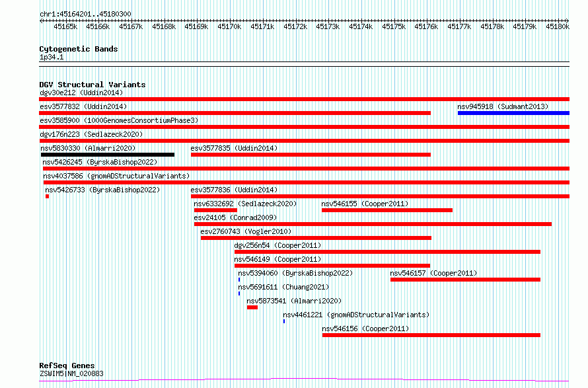Open esv3585900 (1000GenomesConsortiumPhase3) label
The height and width of the screenshot is (388, 588).
[x=119, y=120]
